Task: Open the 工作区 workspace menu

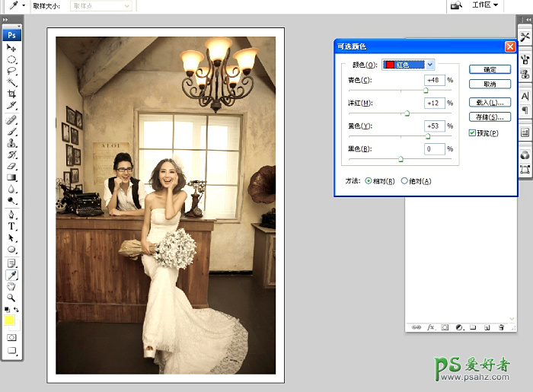Action: 485,5
